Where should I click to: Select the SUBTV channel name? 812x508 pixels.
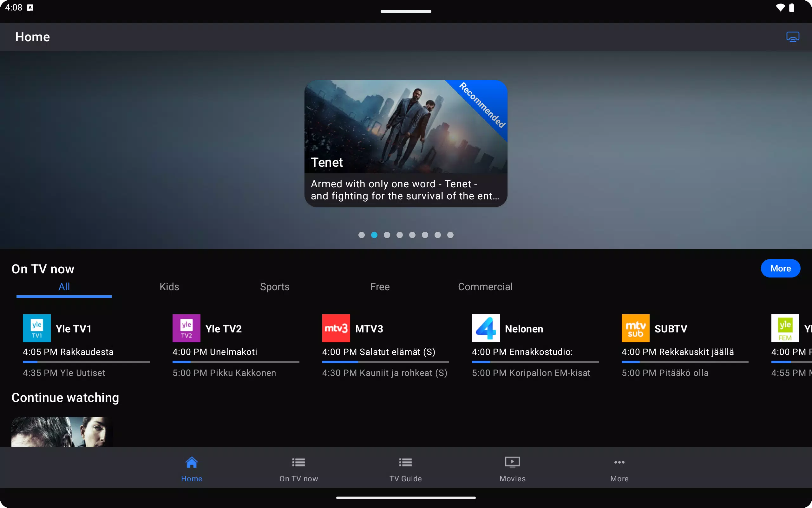coord(671,329)
